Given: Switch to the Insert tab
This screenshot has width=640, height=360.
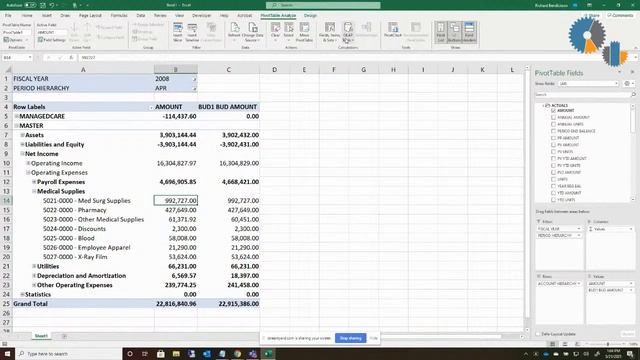Looking at the screenshot, I should point(47,16).
